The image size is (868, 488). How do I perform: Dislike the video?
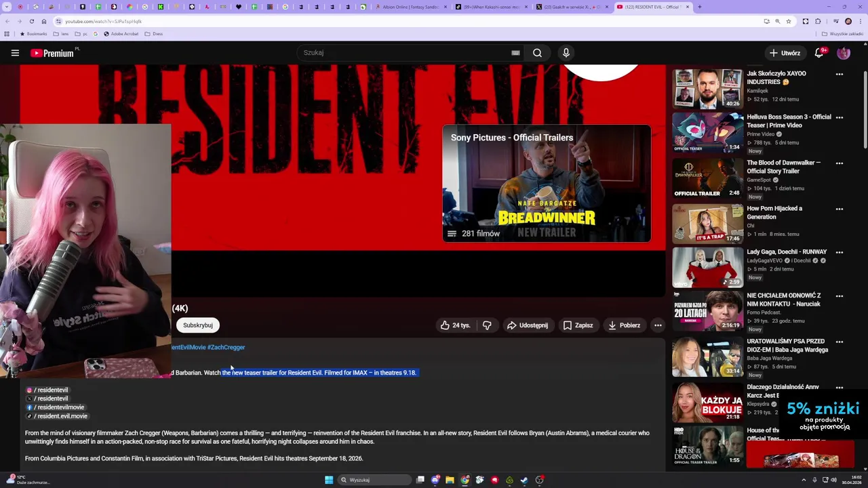pyautogui.click(x=487, y=325)
